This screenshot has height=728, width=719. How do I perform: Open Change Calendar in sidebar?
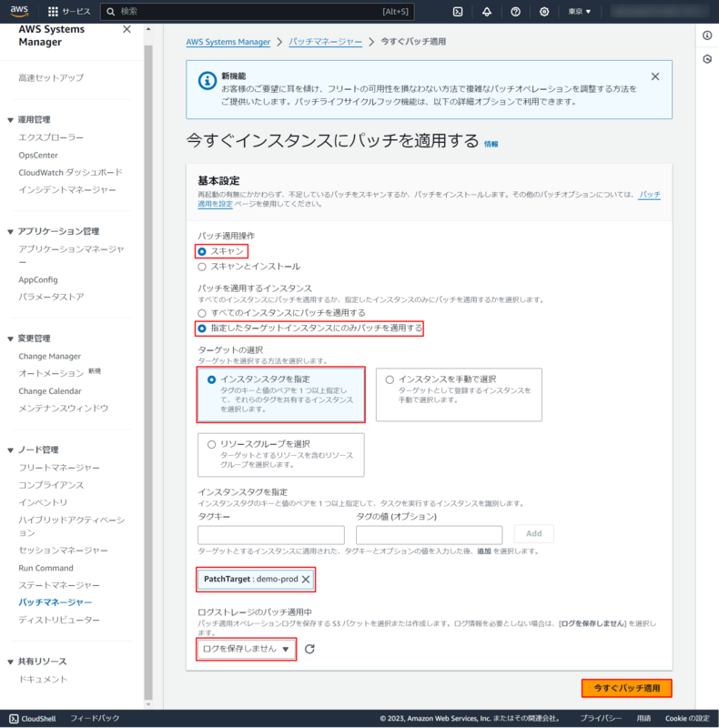pos(50,391)
